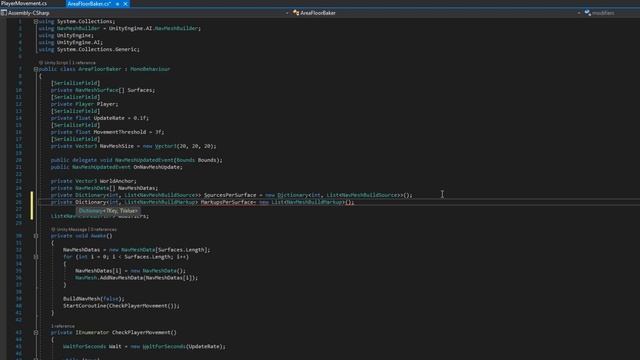Click the underlined 'MarkupsPerSurface' identifier
This screenshot has height=360, width=640.
tap(227, 202)
